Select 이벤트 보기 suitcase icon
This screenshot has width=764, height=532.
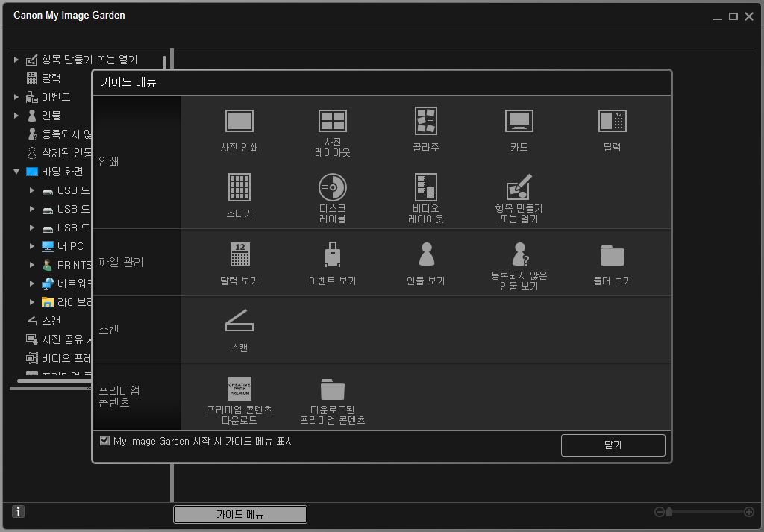(x=333, y=254)
